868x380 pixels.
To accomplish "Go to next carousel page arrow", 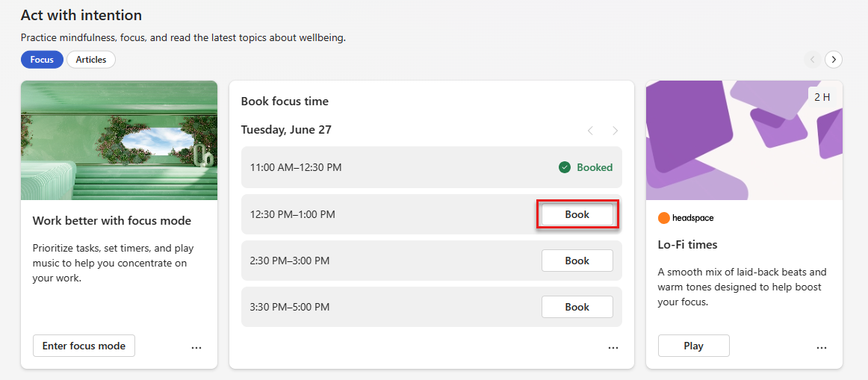I will coord(834,59).
